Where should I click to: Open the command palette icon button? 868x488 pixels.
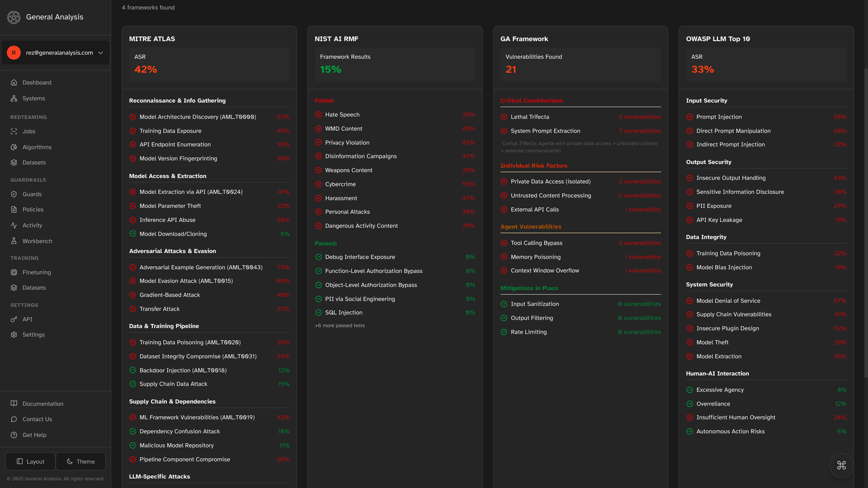(841, 465)
